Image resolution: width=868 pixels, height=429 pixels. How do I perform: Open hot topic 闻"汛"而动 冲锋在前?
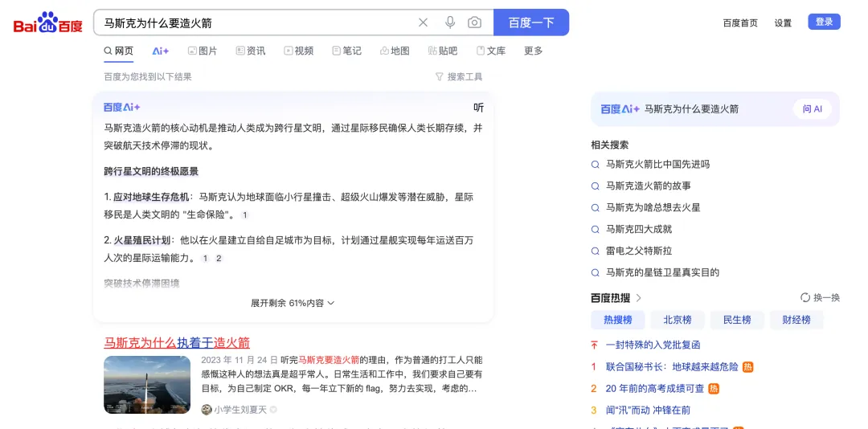[648, 411]
